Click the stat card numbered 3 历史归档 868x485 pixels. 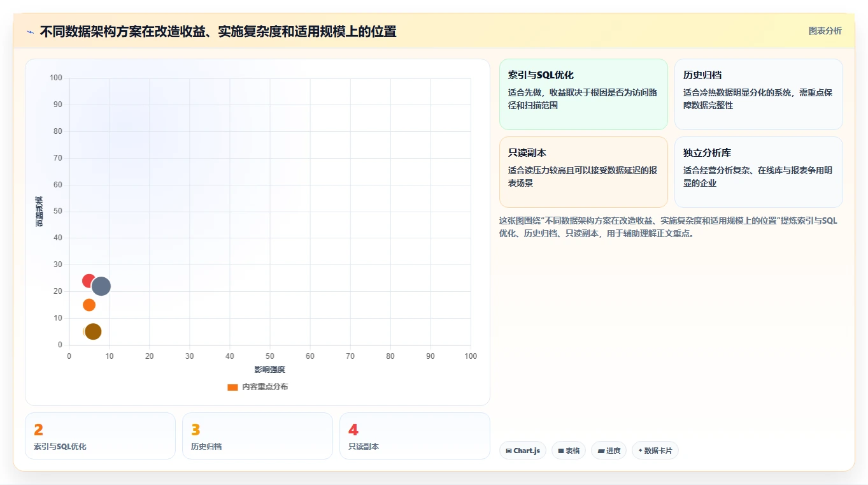tap(257, 436)
